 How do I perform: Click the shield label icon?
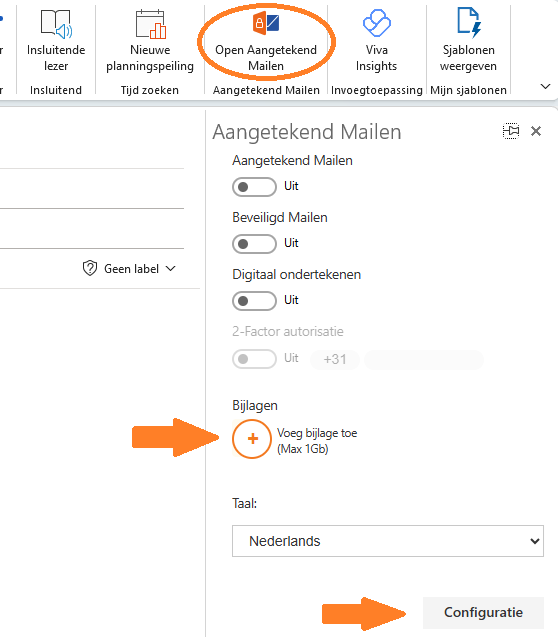90,269
